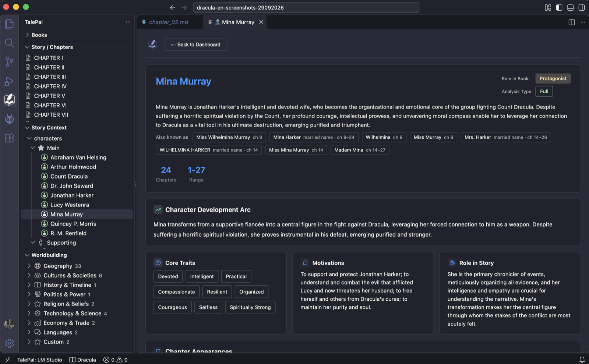Click the workspace search field in title bar
The height and width of the screenshot is (364, 589).
[306, 7]
